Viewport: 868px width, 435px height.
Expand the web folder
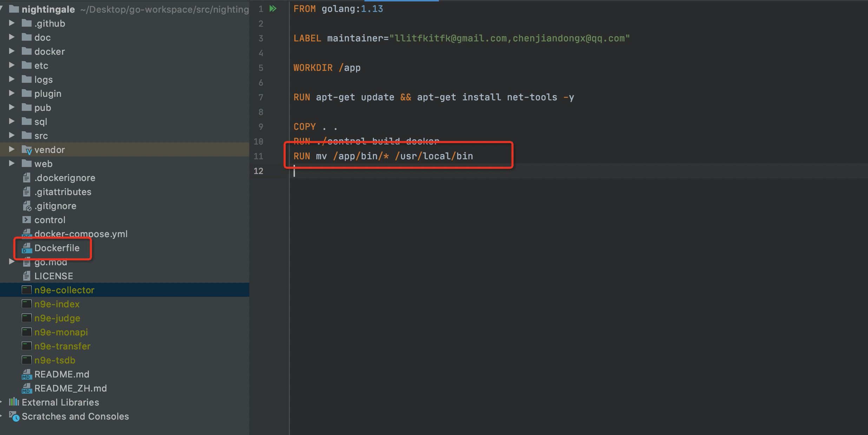click(x=11, y=163)
